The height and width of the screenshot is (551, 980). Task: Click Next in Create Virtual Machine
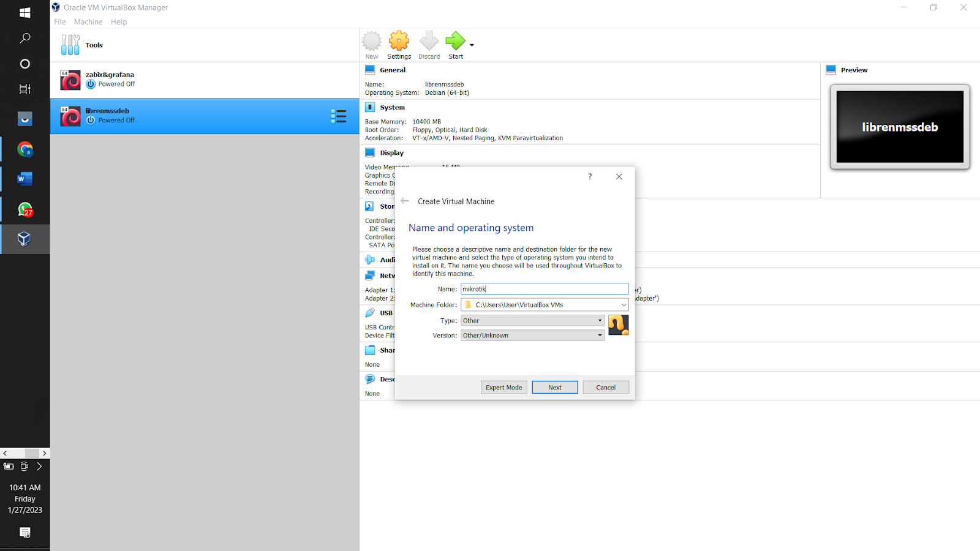(x=555, y=388)
